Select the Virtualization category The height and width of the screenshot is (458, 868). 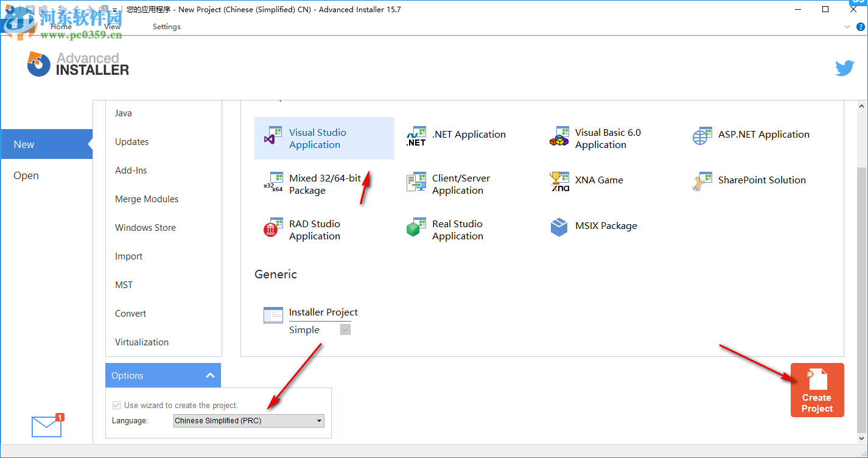[142, 342]
